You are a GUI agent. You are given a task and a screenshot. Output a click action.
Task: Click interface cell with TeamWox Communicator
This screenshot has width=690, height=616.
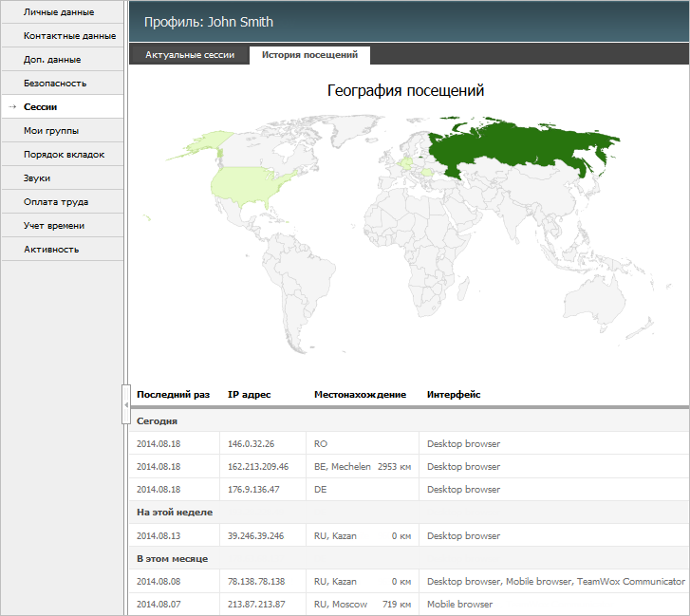pyautogui.click(x=556, y=581)
